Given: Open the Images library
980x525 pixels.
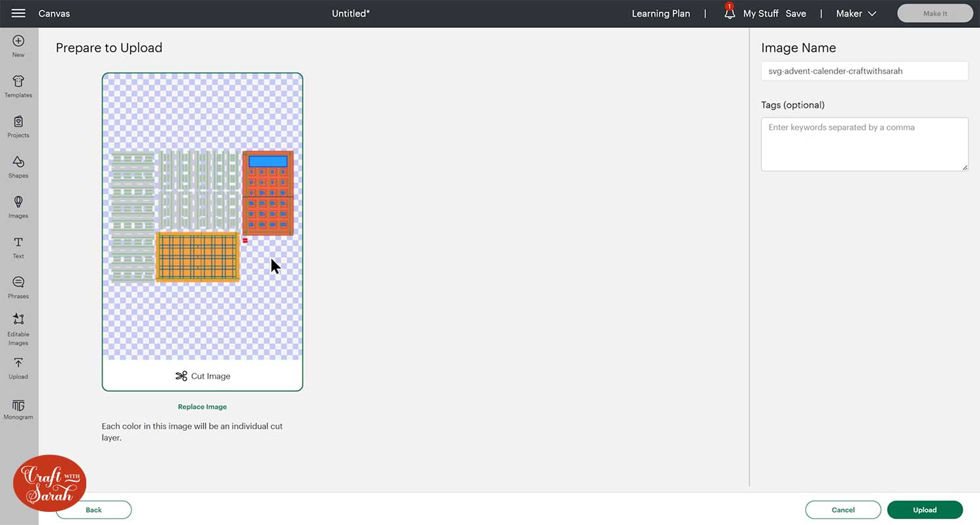Looking at the screenshot, I should click(x=18, y=207).
